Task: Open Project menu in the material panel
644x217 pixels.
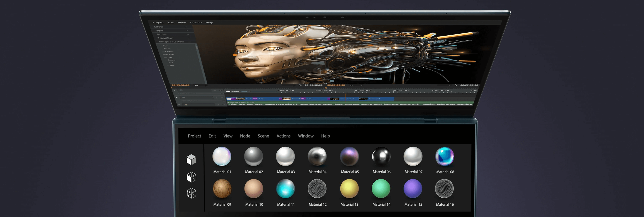Action: coord(194,136)
